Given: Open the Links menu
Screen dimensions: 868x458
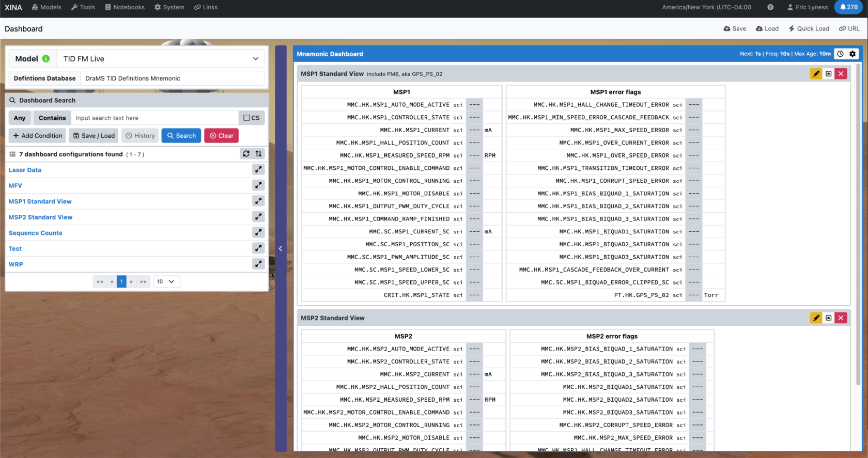Looking at the screenshot, I should [x=206, y=7].
